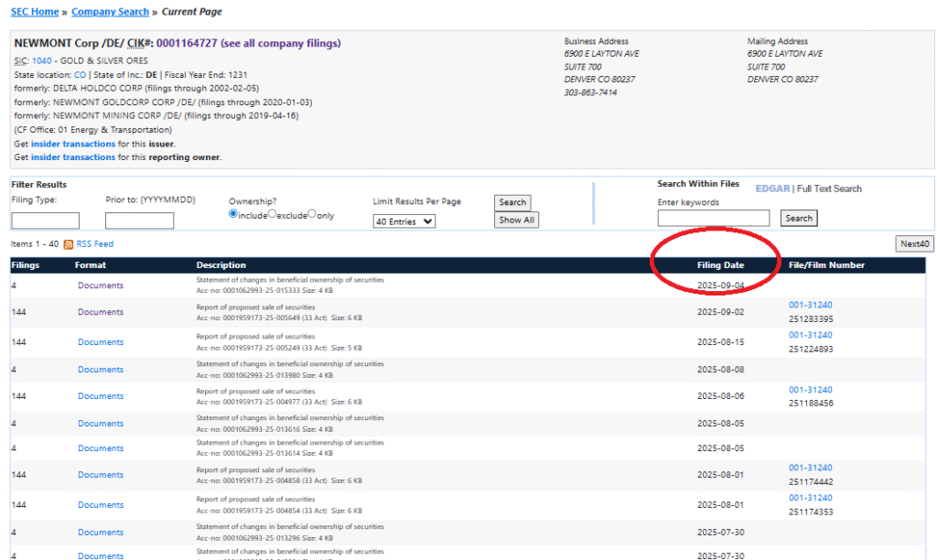Select the Ownership 'only' radio button
The height and width of the screenshot is (560, 937).
[312, 214]
